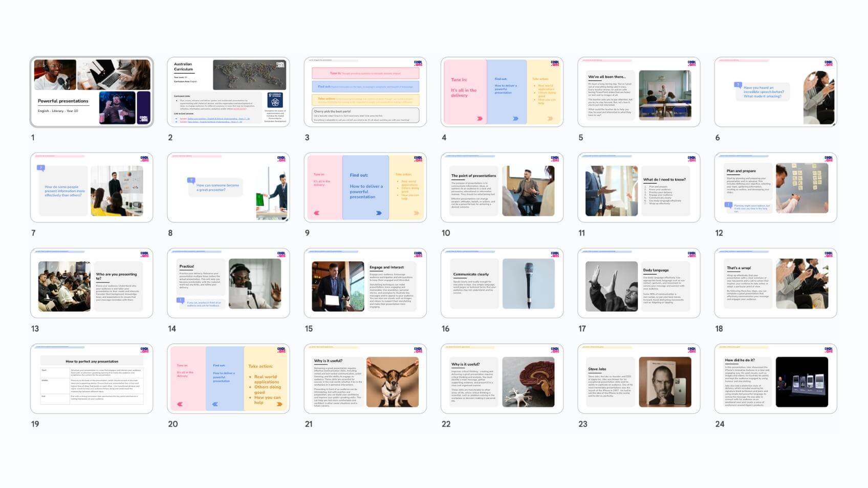Select the "How to perfect any presentation" table slide
Screen dimensions: 868x488
pos(92,379)
